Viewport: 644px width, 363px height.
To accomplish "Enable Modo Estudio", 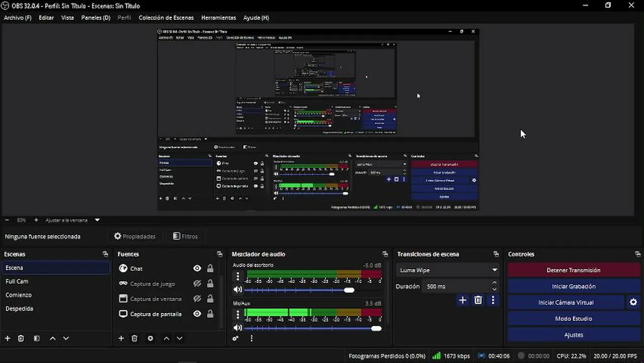I will [x=573, y=319].
